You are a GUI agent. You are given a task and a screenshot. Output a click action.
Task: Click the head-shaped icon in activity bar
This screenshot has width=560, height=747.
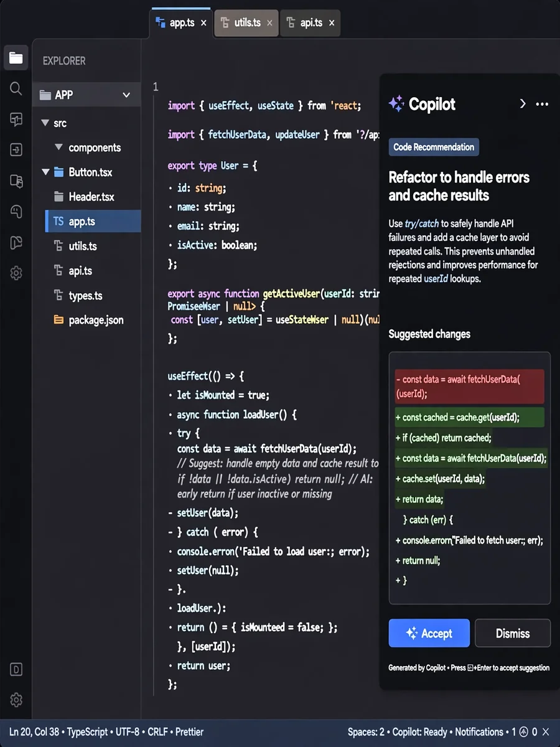[16, 212]
